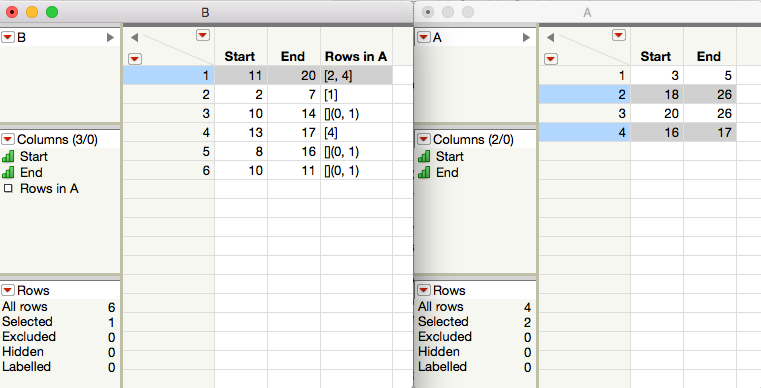The width and height of the screenshot is (761, 388).
Task: Click the Start column icon in window A
Action: (x=424, y=156)
